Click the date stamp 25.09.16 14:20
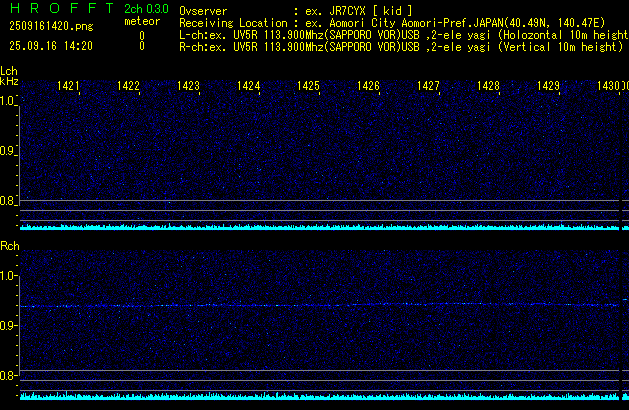 [x=51, y=46]
